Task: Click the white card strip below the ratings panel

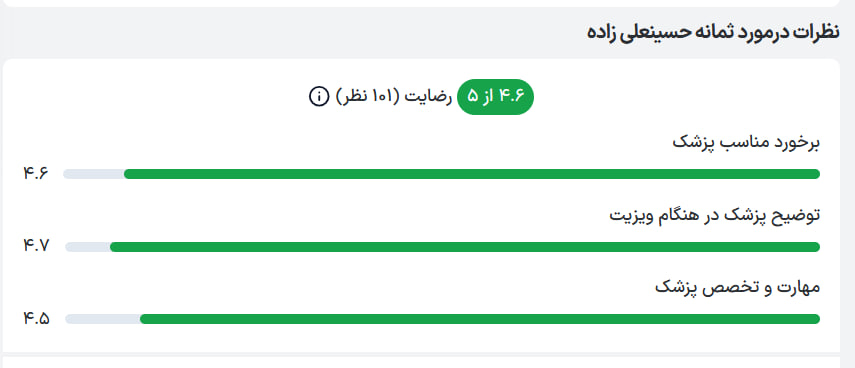Action: coord(421,362)
